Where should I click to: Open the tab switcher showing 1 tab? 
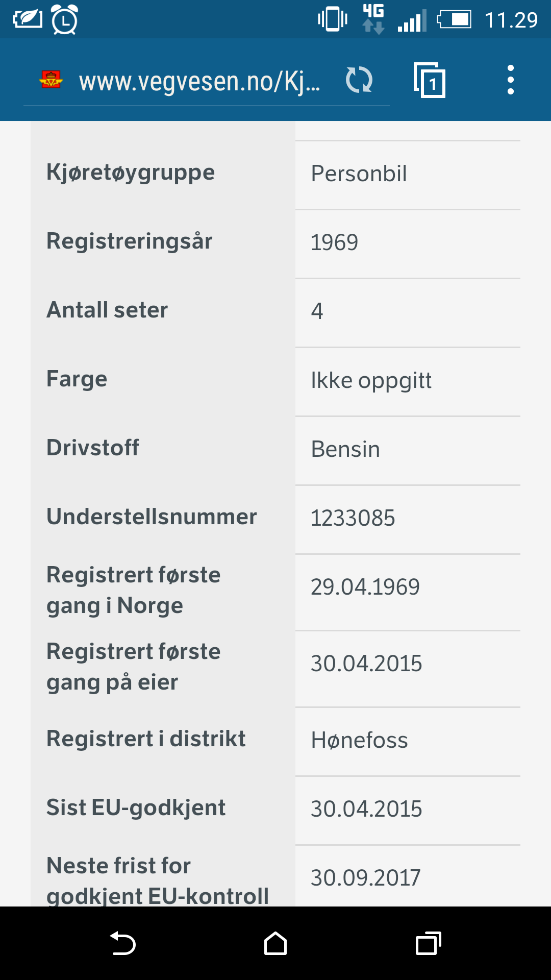(x=429, y=80)
